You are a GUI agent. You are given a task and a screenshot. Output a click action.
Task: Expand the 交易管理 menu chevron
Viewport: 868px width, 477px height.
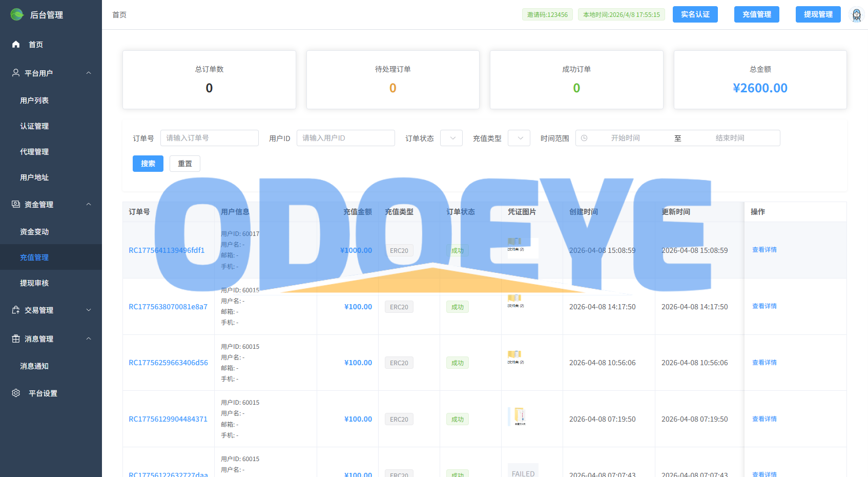89,310
